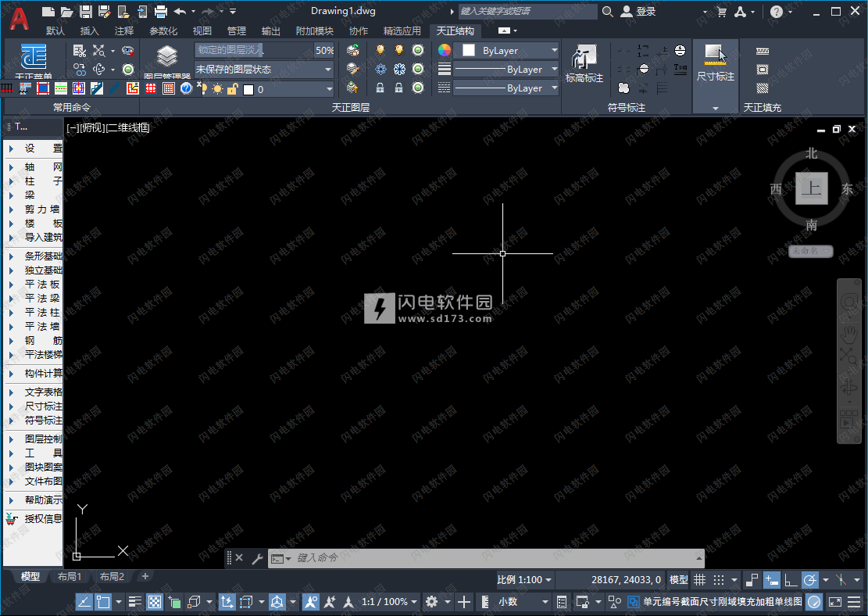The image size is (868, 616).
Task: Toggle the grid display in status bar
Action: tap(700, 580)
